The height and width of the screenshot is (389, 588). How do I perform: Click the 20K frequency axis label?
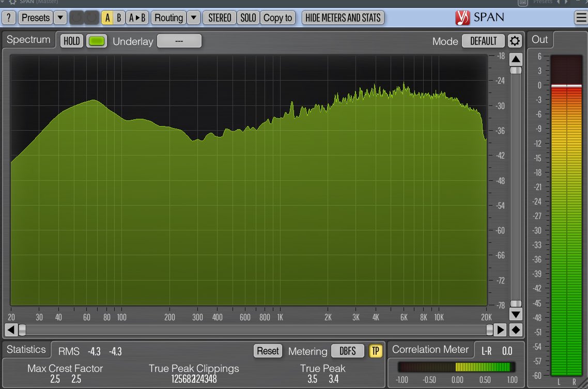pyautogui.click(x=486, y=317)
